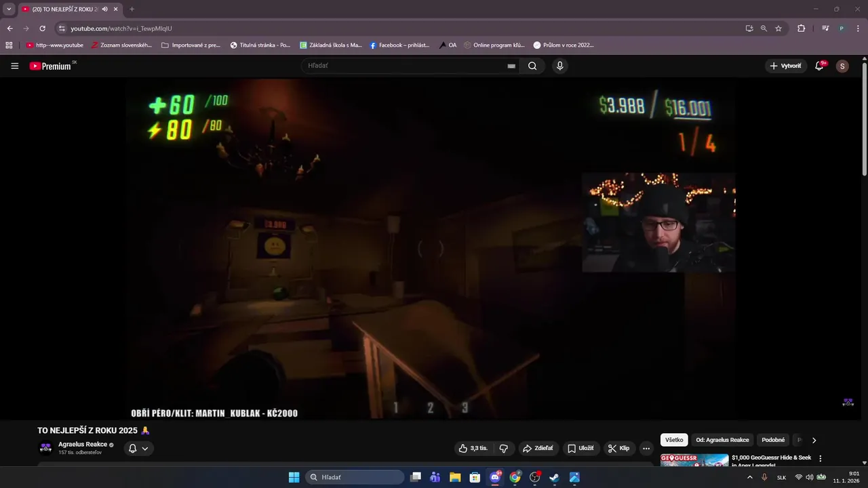Open Steam from the taskbar
The height and width of the screenshot is (488, 868).
point(554,477)
